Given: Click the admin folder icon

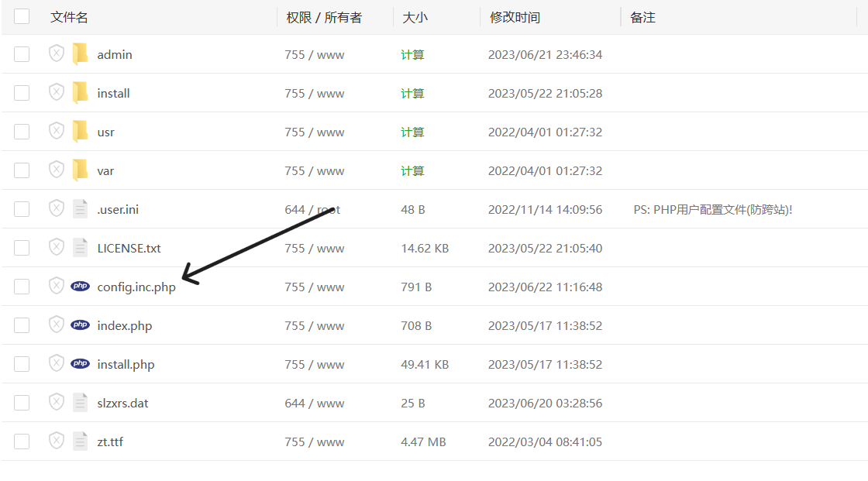Looking at the screenshot, I should click(80, 54).
